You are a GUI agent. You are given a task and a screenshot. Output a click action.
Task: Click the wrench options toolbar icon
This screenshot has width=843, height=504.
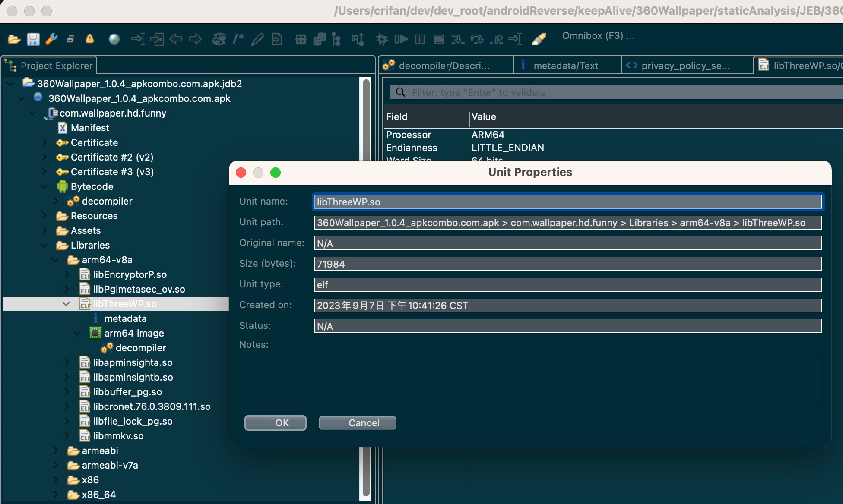coord(52,39)
